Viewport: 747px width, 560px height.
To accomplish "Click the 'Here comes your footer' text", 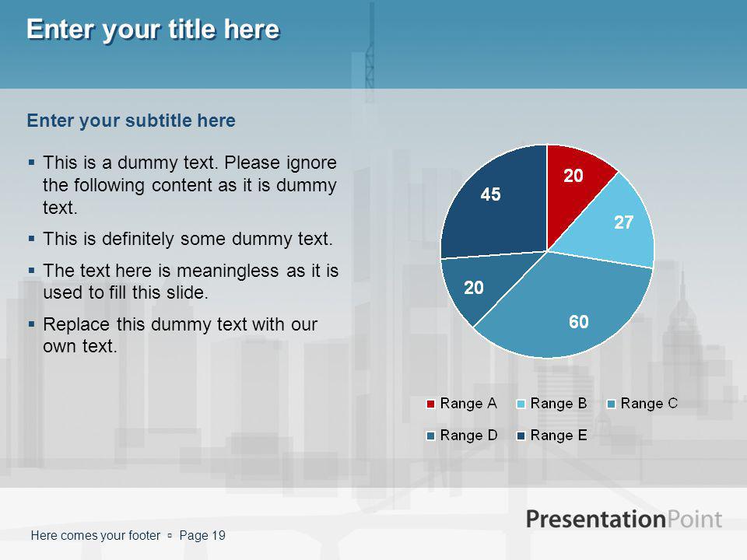I will click(x=96, y=536).
